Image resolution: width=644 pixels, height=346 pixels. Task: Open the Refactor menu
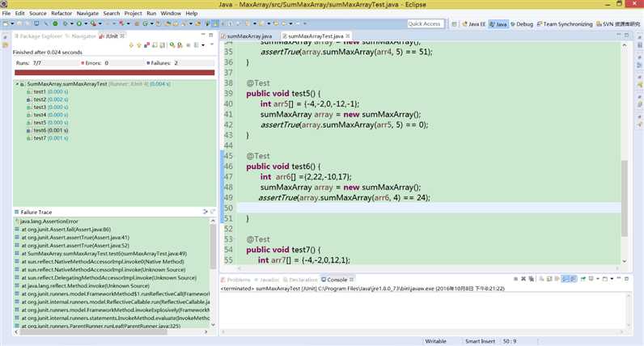coord(61,13)
